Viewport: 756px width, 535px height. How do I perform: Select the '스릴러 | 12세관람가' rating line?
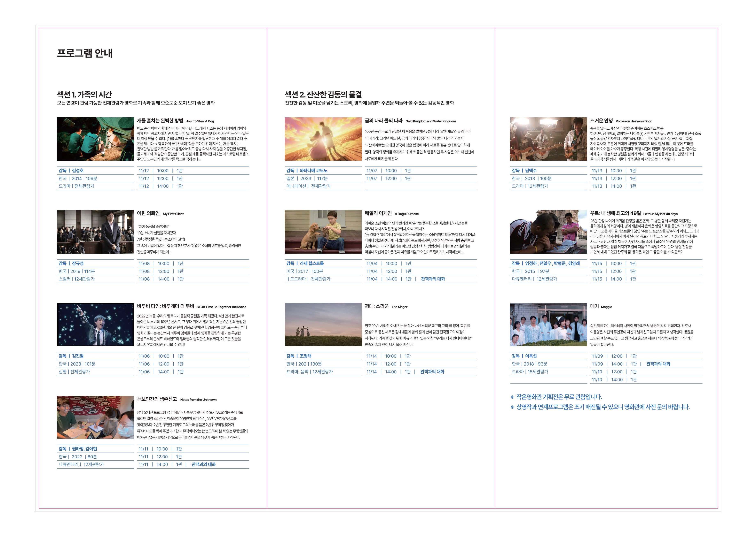click(x=76, y=279)
